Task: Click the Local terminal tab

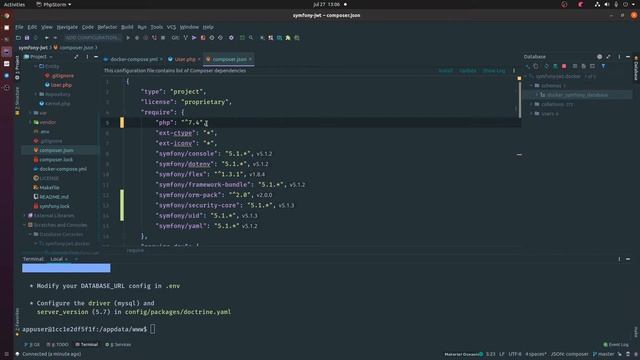Action: pos(57,259)
